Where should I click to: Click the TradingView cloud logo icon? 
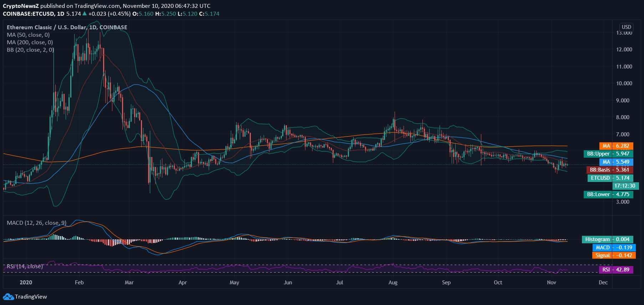pos(8,296)
